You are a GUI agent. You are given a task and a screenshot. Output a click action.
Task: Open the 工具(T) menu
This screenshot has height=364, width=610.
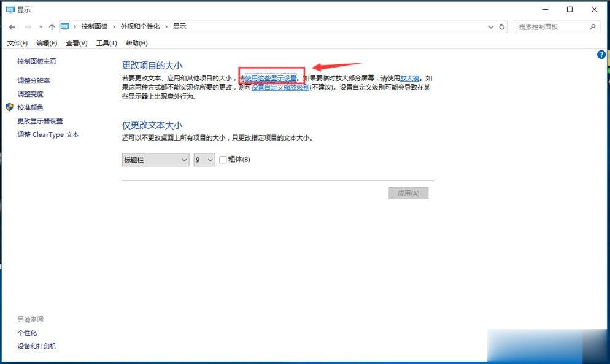pyautogui.click(x=107, y=43)
